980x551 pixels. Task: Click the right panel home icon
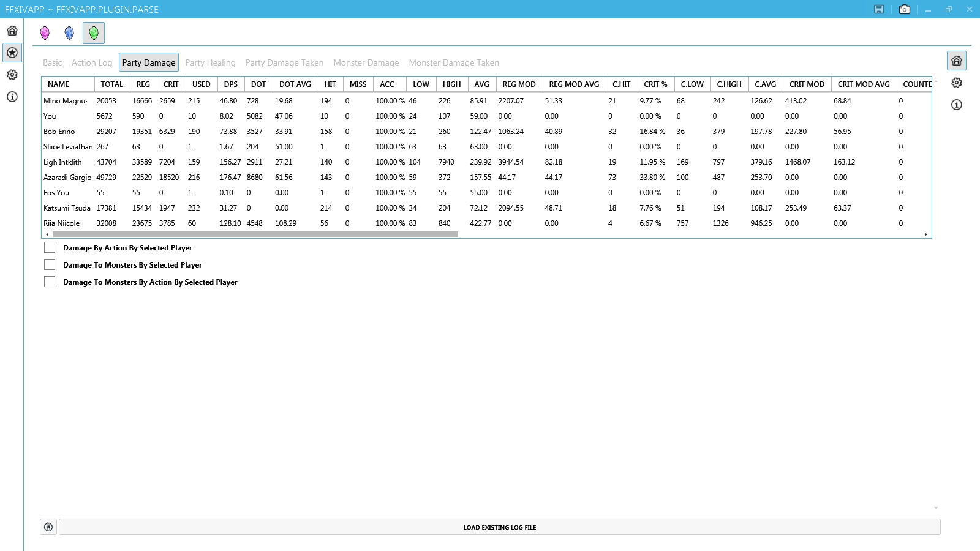(x=956, y=61)
